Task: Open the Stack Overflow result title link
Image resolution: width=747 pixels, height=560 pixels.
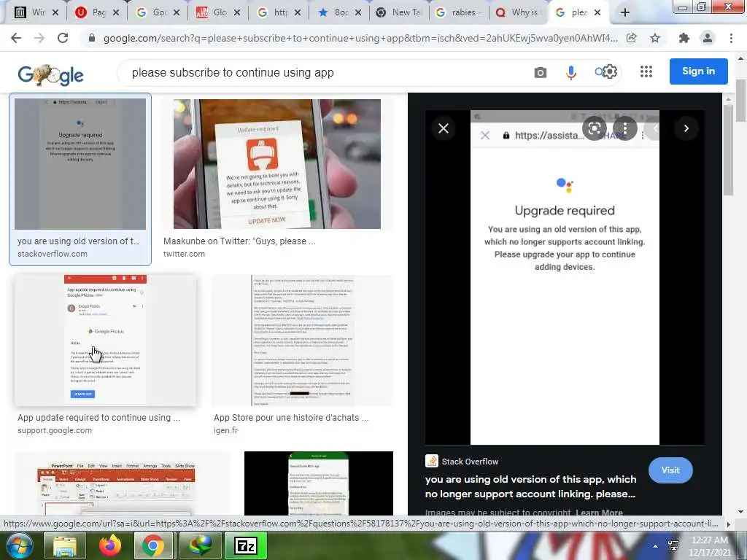Action: [x=530, y=486]
